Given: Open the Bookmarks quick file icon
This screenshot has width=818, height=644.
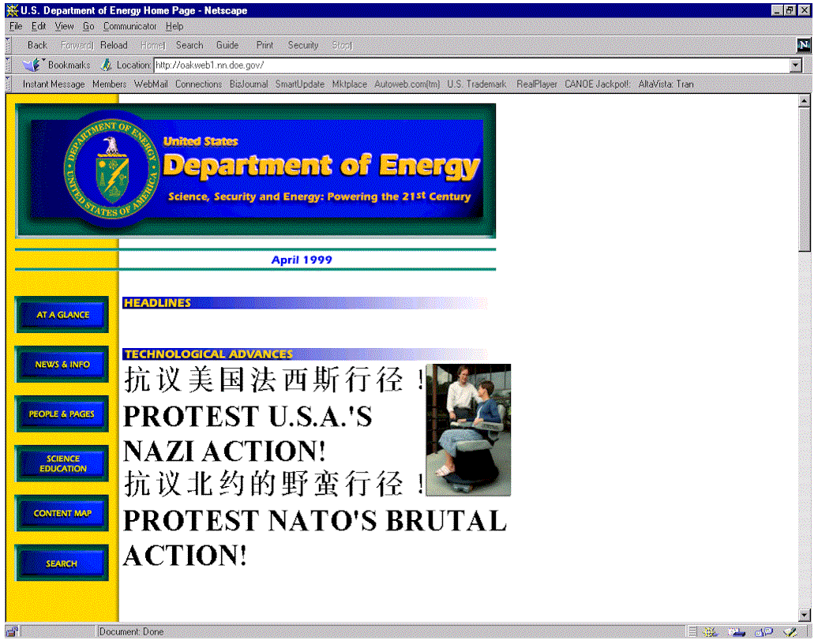Looking at the screenshot, I should (x=32, y=65).
